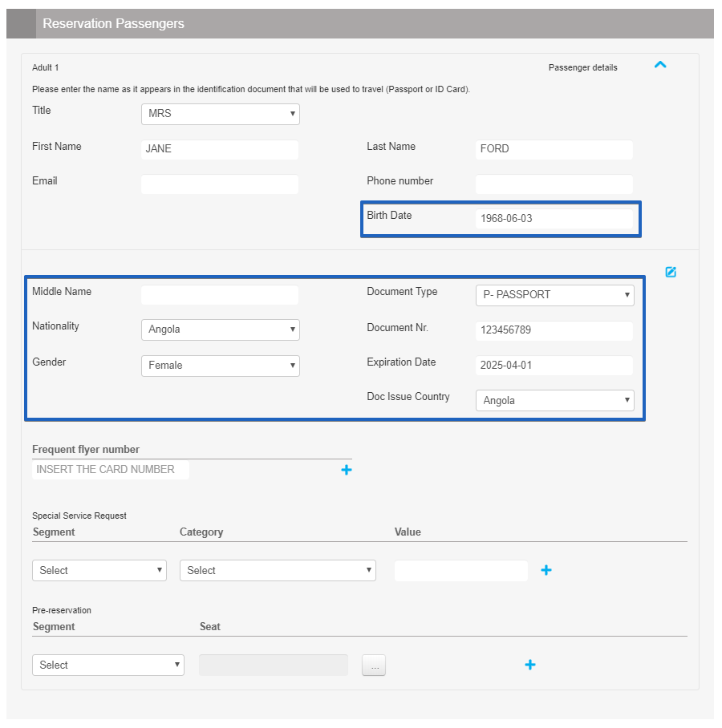The height and width of the screenshot is (728, 722).
Task: Click the Birth Date field
Action: point(554,218)
